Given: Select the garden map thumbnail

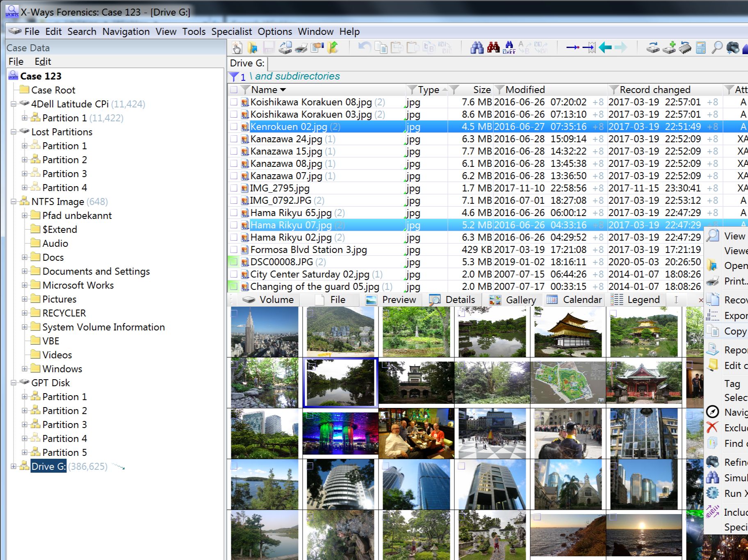Looking at the screenshot, I should tap(568, 382).
